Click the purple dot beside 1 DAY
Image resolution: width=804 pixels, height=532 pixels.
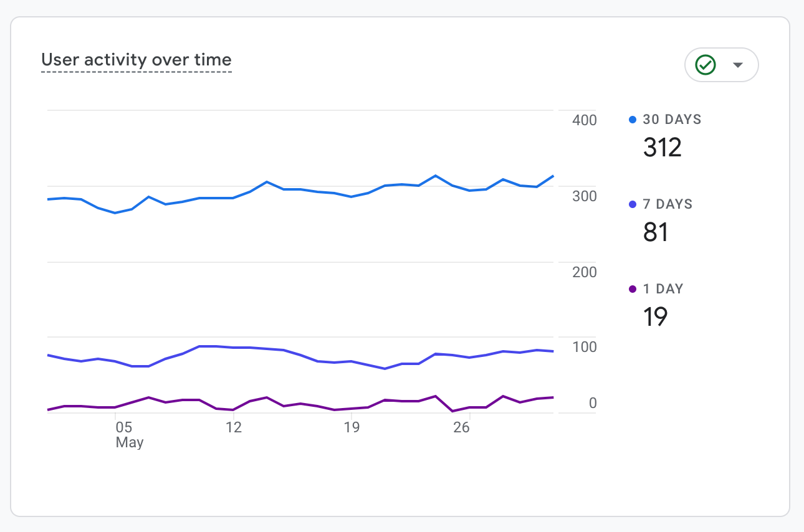tap(633, 289)
